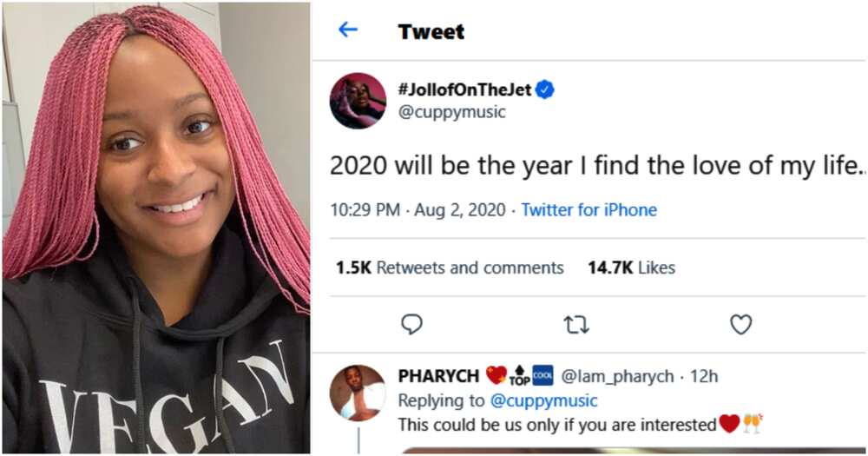This screenshot has height=456, width=868.
Task: Like the tweet with heart icon
Action: coord(740,325)
